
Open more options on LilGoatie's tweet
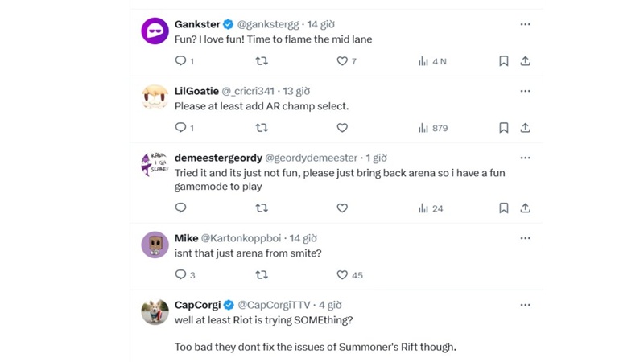point(525,91)
